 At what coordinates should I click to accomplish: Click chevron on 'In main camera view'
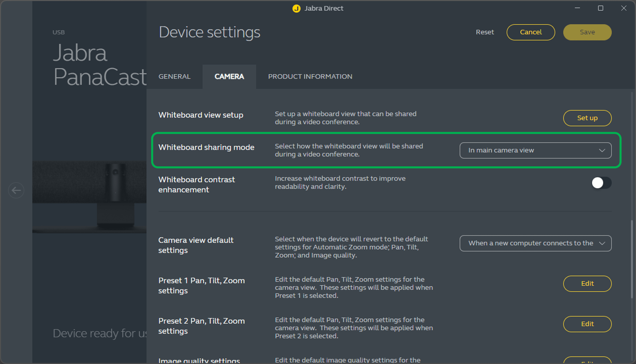pos(602,150)
